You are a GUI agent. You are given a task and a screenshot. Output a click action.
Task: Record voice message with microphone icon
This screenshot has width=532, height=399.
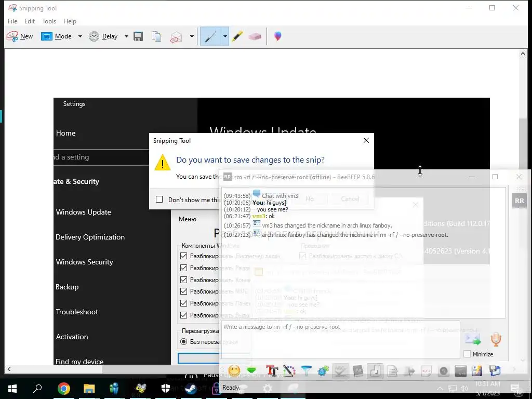click(x=496, y=339)
